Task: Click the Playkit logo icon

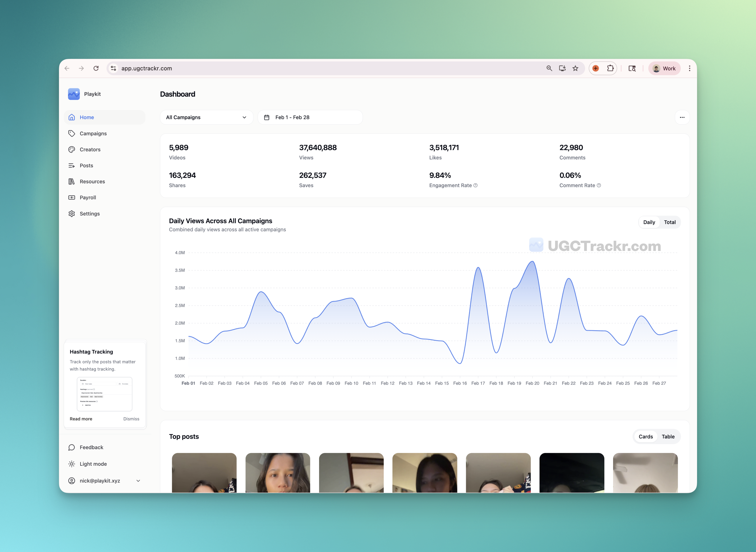Action: point(73,94)
